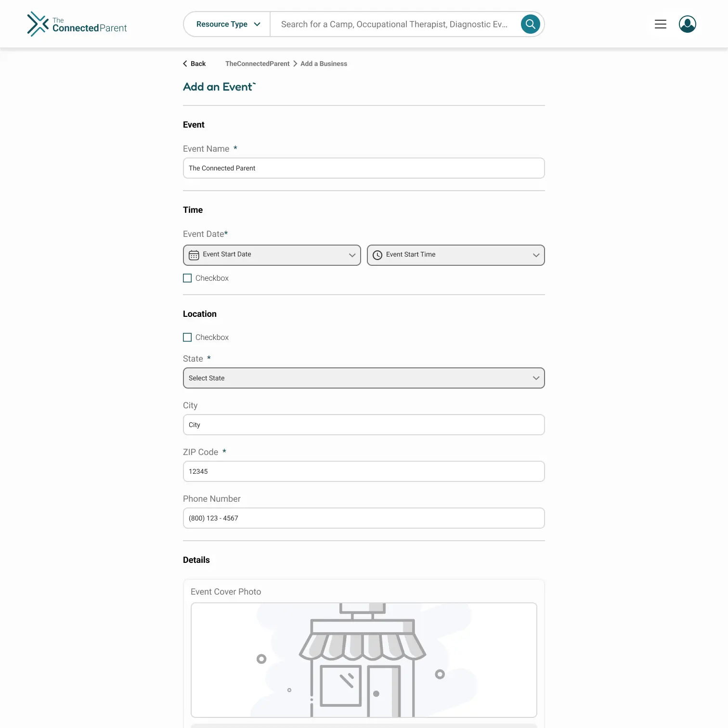The image size is (728, 728).
Task: Open the user profile avatar
Action: click(687, 24)
